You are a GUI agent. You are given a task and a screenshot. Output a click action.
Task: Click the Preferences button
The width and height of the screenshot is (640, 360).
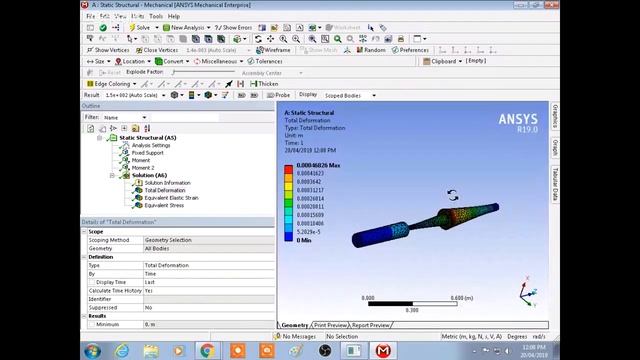(x=410, y=50)
